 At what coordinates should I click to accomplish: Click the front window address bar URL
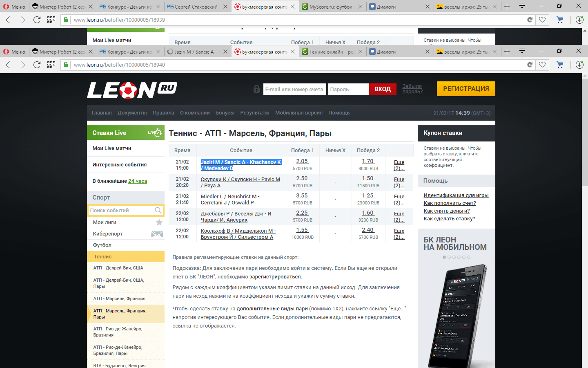click(x=119, y=65)
